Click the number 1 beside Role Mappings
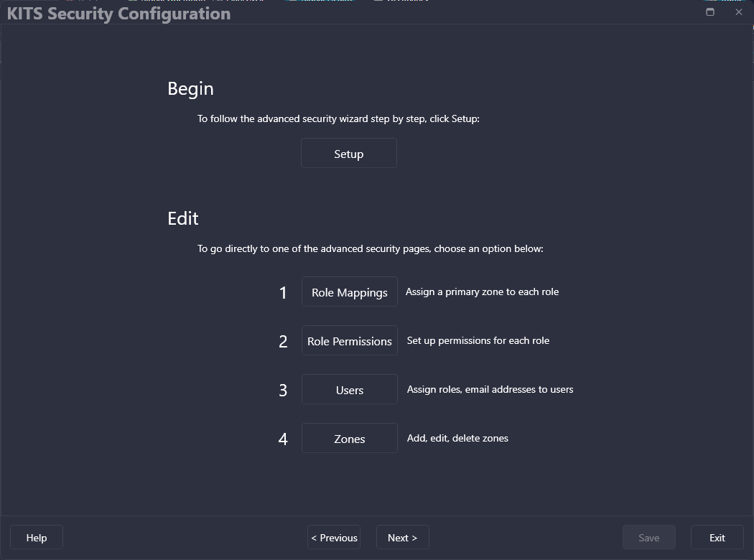754x560 pixels. coord(283,293)
